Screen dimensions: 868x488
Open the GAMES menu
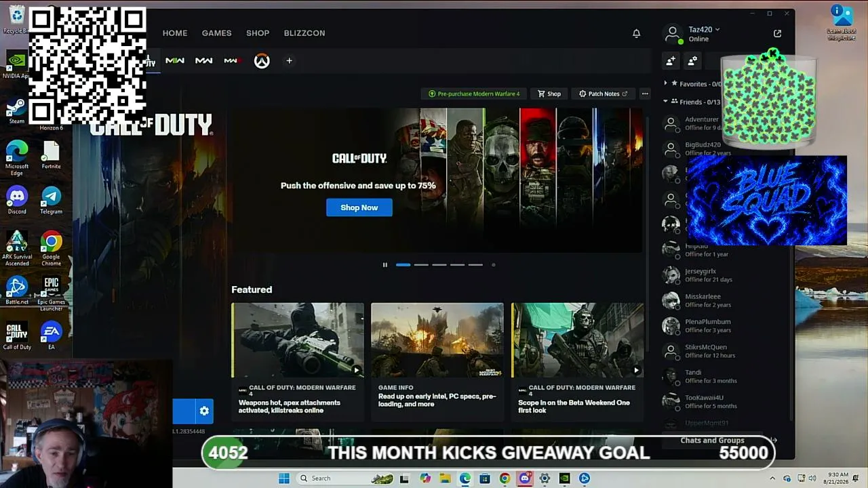216,33
